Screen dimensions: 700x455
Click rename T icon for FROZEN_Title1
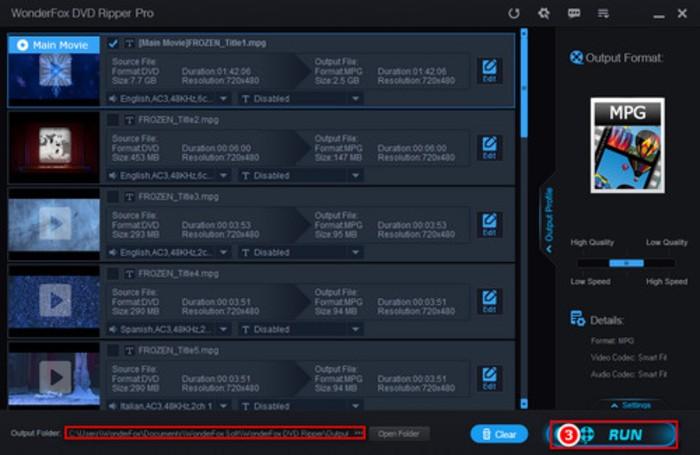[x=129, y=43]
